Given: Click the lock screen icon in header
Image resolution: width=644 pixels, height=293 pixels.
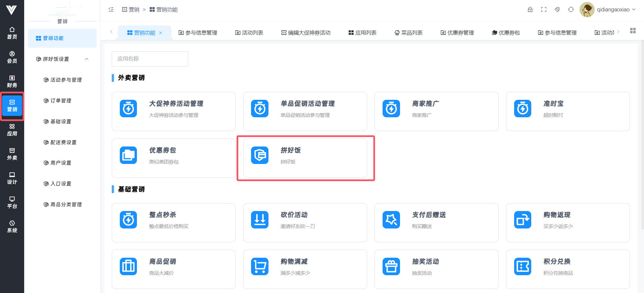Looking at the screenshot, I should [530, 9].
